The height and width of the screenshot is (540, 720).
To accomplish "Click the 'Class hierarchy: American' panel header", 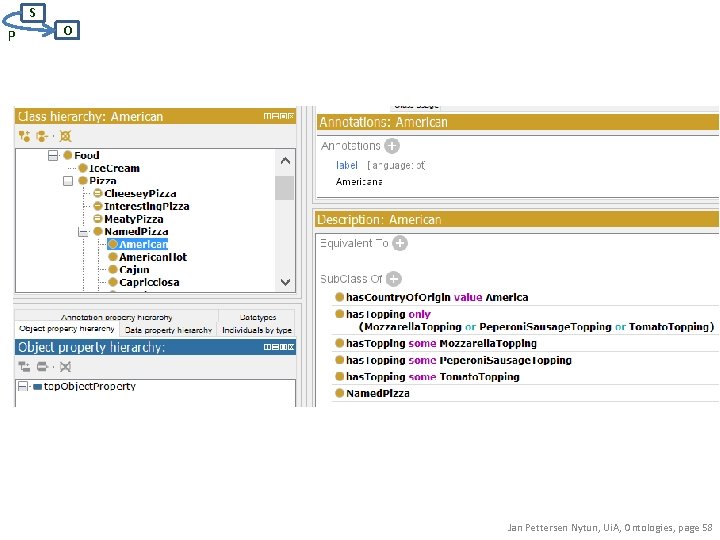I will click(155, 116).
